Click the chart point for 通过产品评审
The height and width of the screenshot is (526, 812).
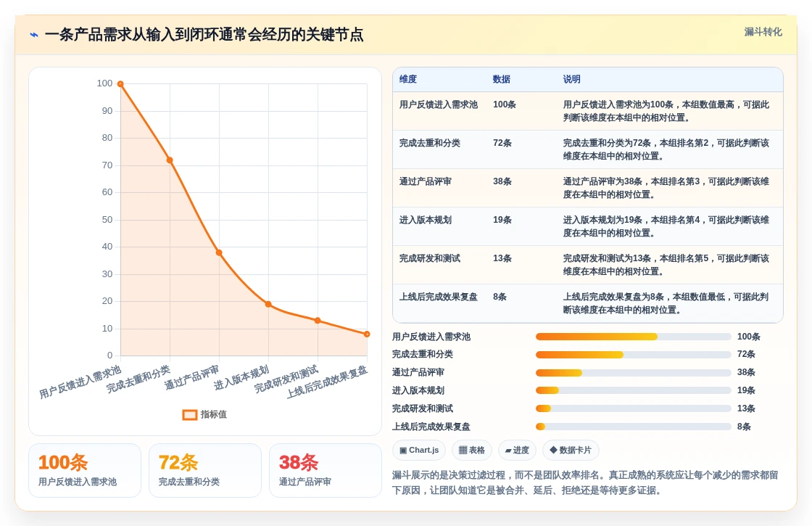click(219, 253)
